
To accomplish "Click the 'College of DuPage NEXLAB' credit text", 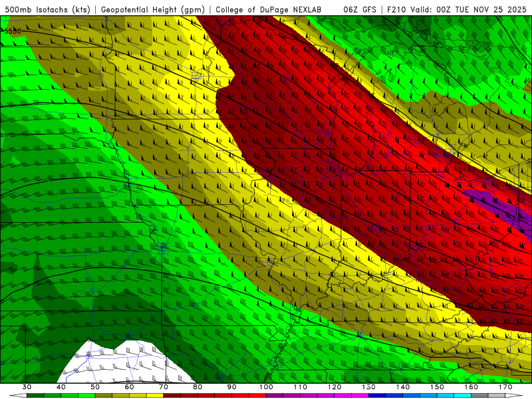I will pos(268,10).
